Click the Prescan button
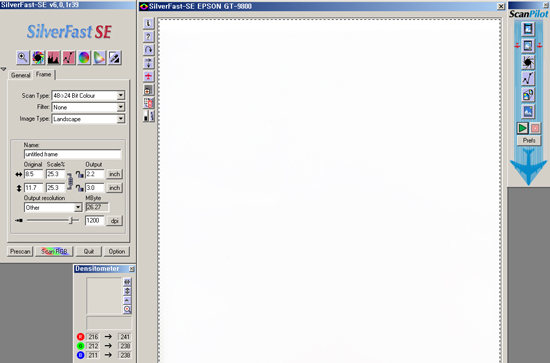 20,251
